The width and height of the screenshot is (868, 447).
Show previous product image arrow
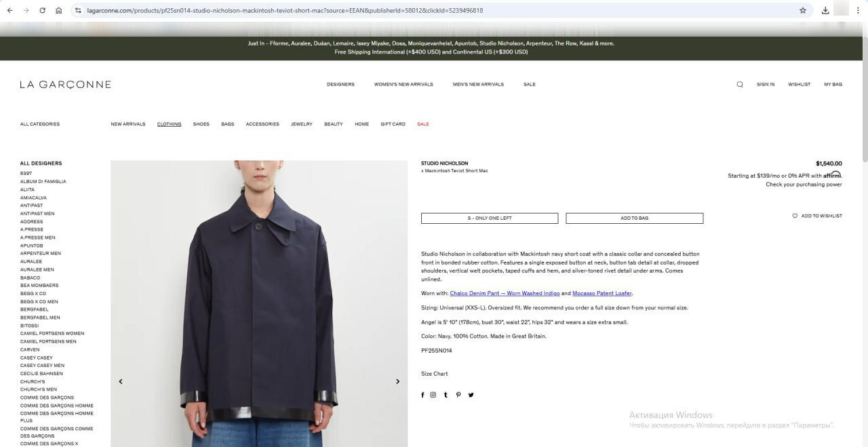121,381
